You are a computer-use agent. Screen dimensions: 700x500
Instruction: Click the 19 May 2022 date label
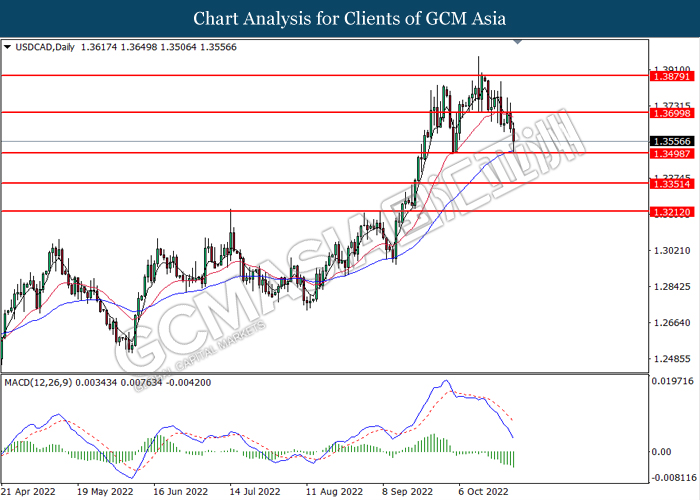[105, 492]
